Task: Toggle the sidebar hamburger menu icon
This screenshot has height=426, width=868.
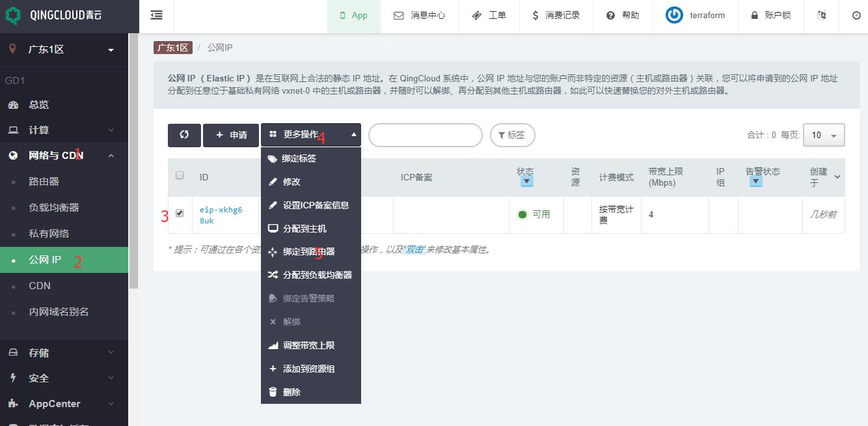Action: tap(157, 15)
